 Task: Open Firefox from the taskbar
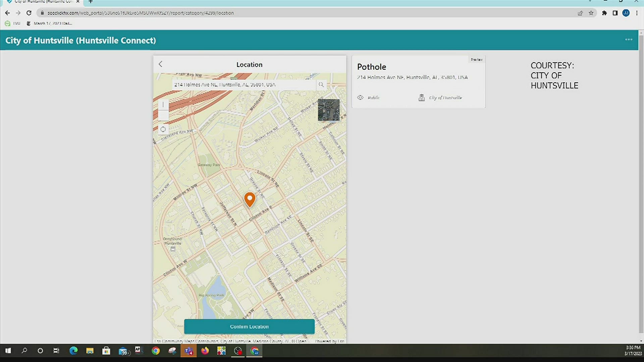(x=205, y=351)
